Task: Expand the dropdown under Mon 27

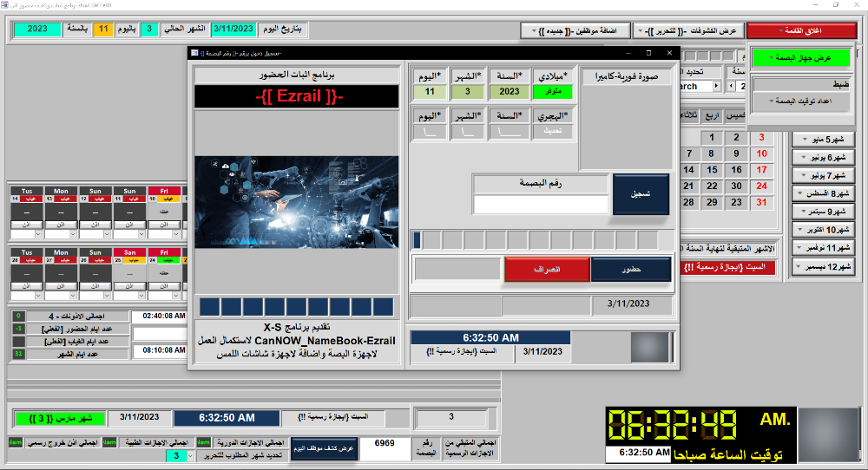Action: coord(73,296)
